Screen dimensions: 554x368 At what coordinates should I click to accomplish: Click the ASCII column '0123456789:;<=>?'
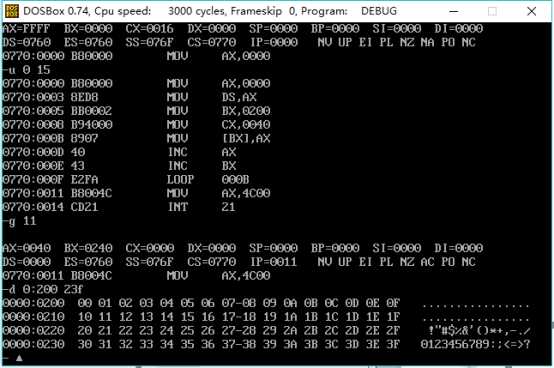point(475,345)
